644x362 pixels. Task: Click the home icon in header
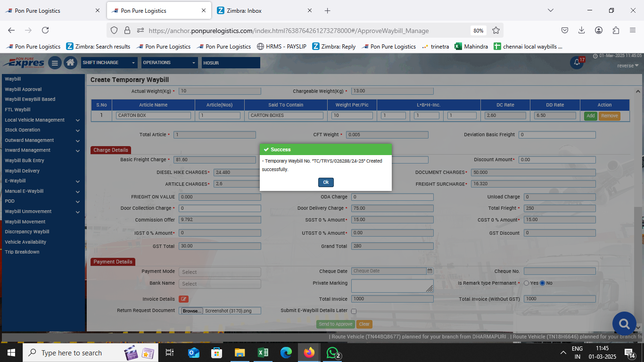coord(71,63)
